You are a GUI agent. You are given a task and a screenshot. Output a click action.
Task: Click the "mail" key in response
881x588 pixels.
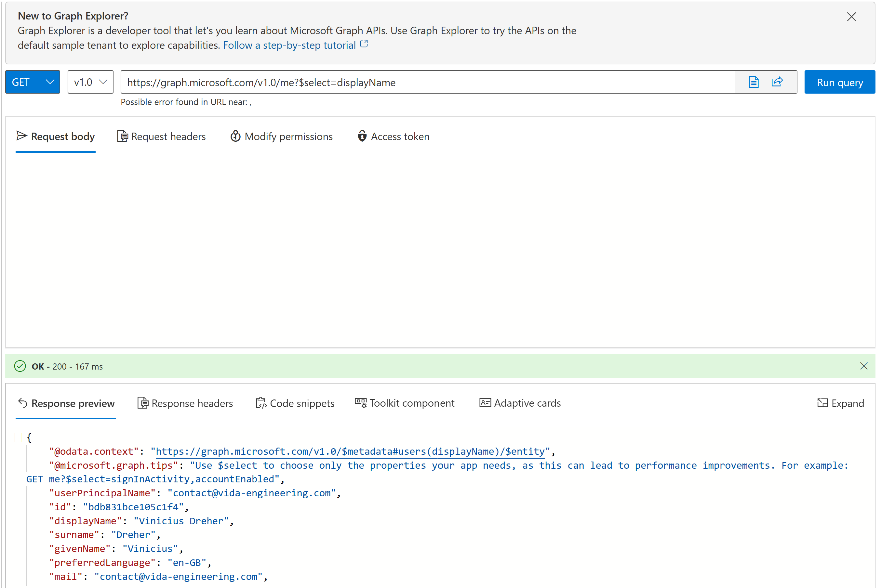click(x=66, y=577)
